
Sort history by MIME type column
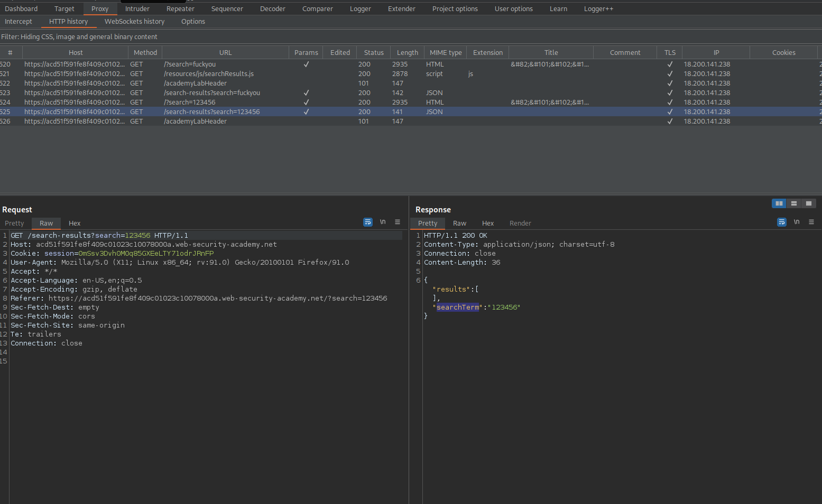point(446,53)
